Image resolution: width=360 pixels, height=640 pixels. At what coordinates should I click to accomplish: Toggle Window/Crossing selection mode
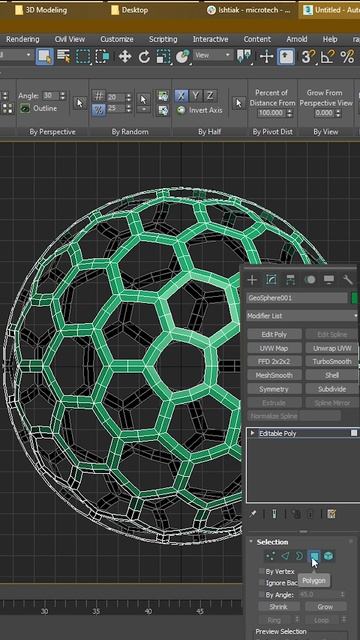click(102, 56)
